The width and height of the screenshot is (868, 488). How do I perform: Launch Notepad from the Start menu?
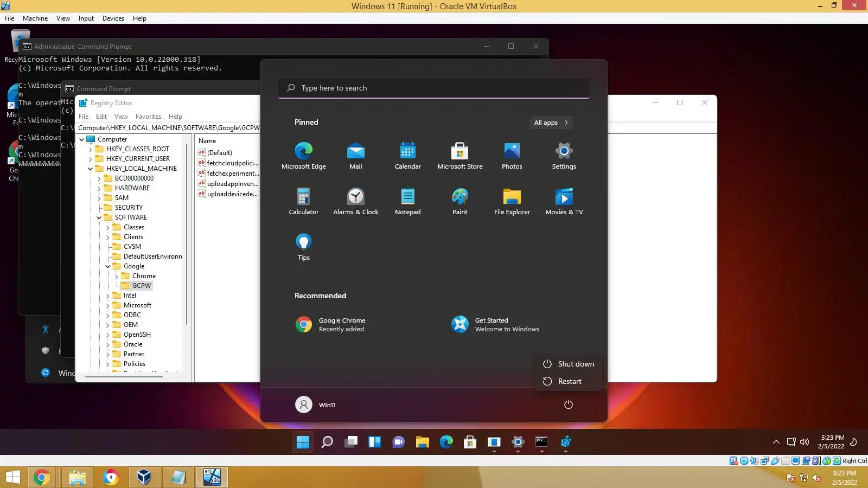(408, 201)
